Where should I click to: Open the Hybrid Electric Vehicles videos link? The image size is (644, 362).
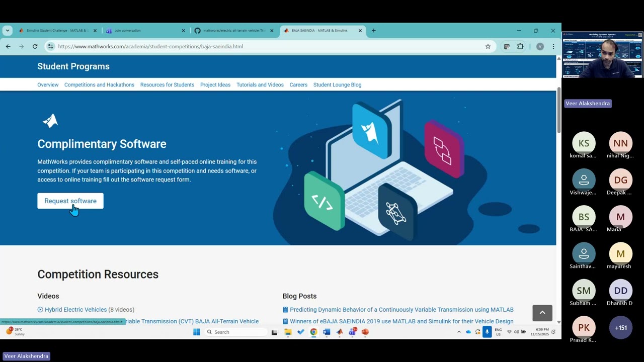click(75, 310)
